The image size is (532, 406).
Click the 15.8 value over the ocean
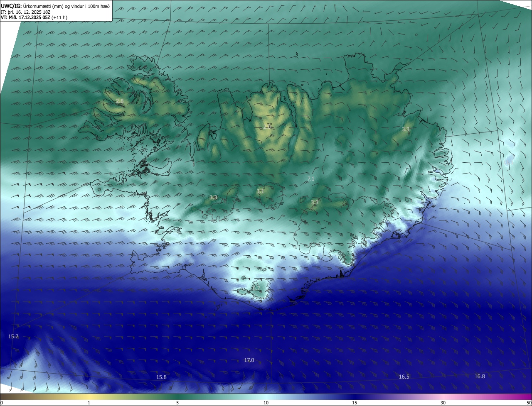tap(161, 377)
